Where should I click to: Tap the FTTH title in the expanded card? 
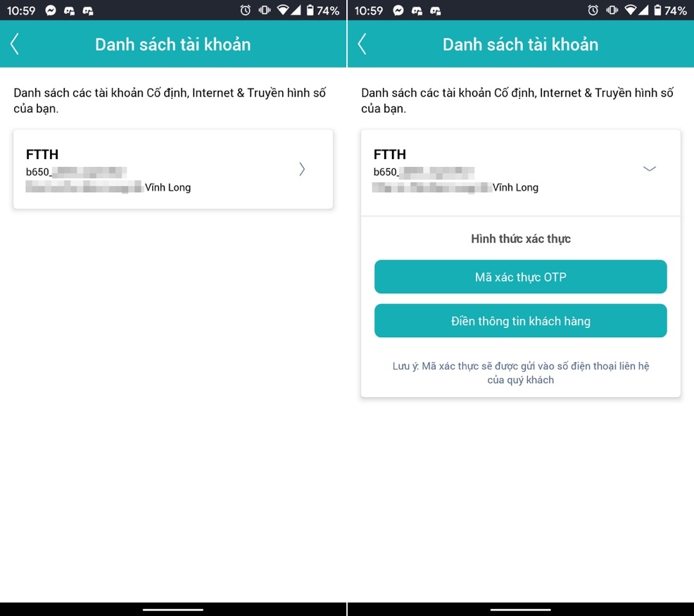pyautogui.click(x=389, y=155)
